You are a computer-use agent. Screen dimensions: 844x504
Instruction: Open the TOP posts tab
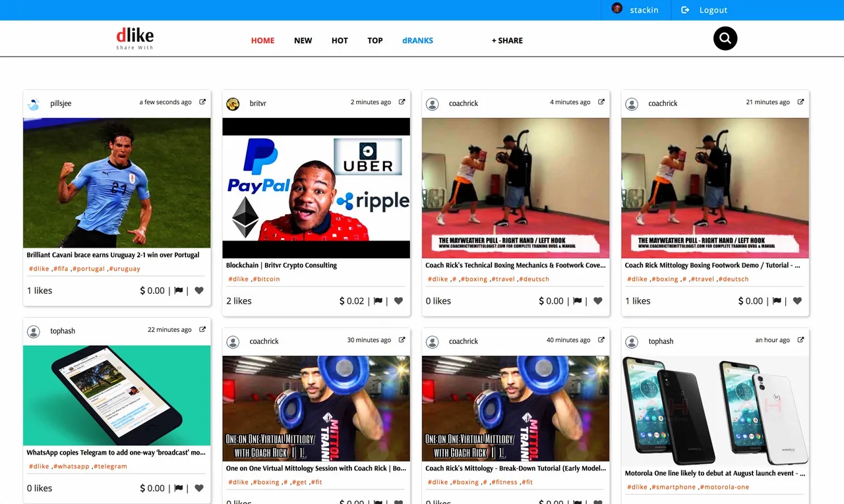375,40
